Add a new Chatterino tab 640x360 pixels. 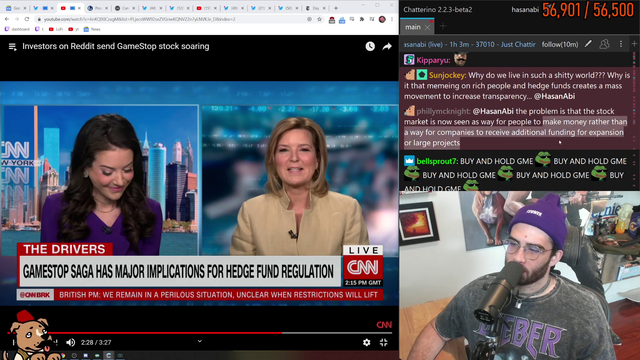coord(443,27)
